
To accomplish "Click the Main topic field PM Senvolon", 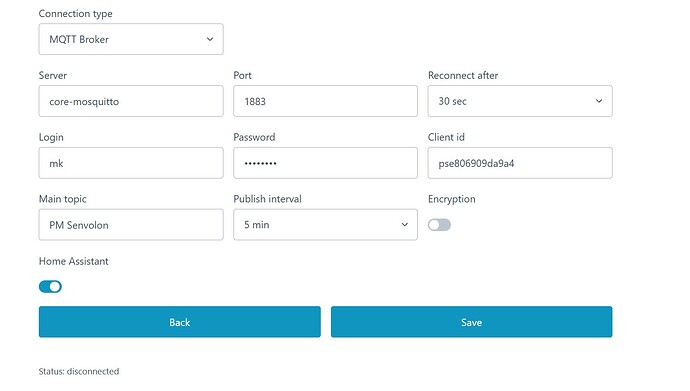I will click(131, 225).
